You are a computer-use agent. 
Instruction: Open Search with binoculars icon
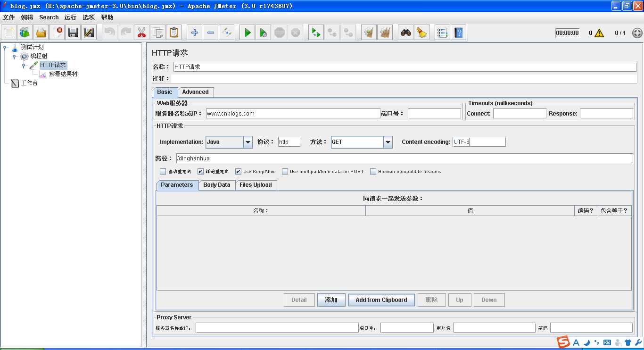click(x=405, y=33)
